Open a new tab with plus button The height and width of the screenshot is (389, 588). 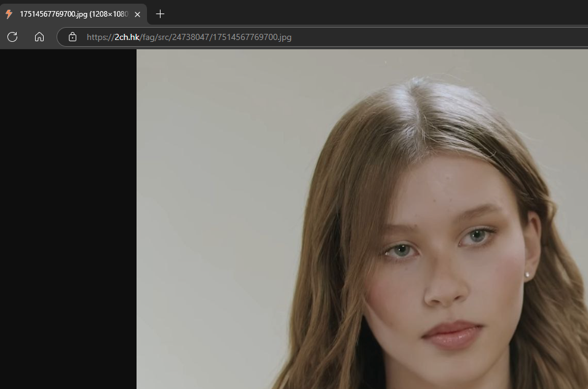161,14
